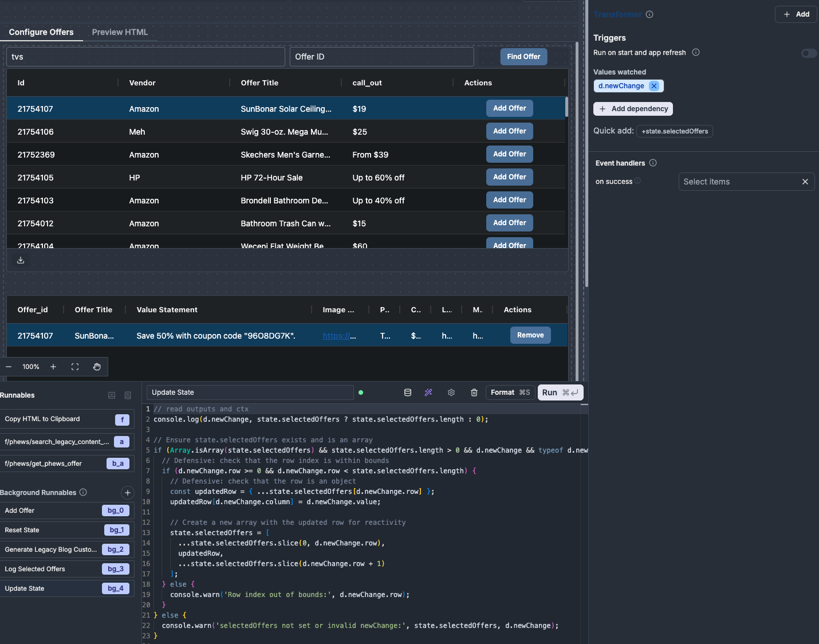Viewport: 819px width, 644px height.
Task: Select the Log Selected Offers runnable
Action: tap(66, 569)
